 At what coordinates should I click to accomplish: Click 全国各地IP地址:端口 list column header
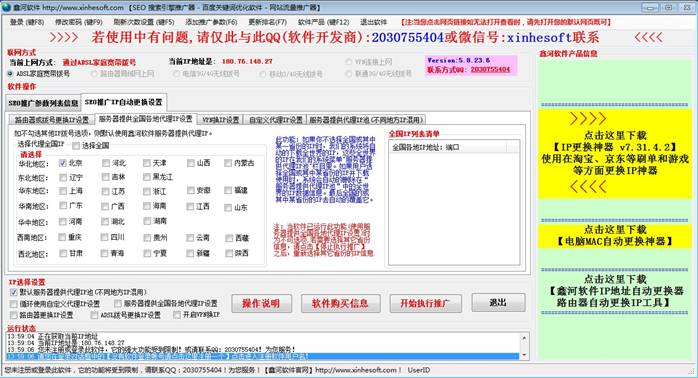tap(449, 147)
